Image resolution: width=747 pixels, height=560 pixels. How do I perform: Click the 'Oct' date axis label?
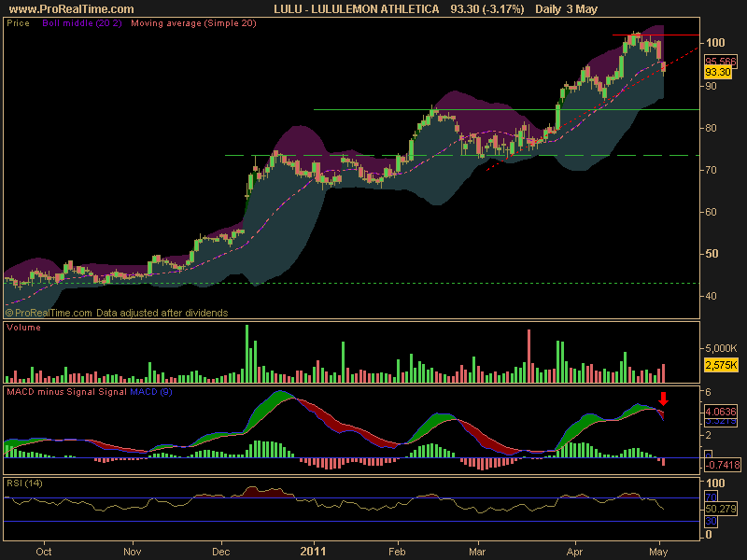(44, 552)
